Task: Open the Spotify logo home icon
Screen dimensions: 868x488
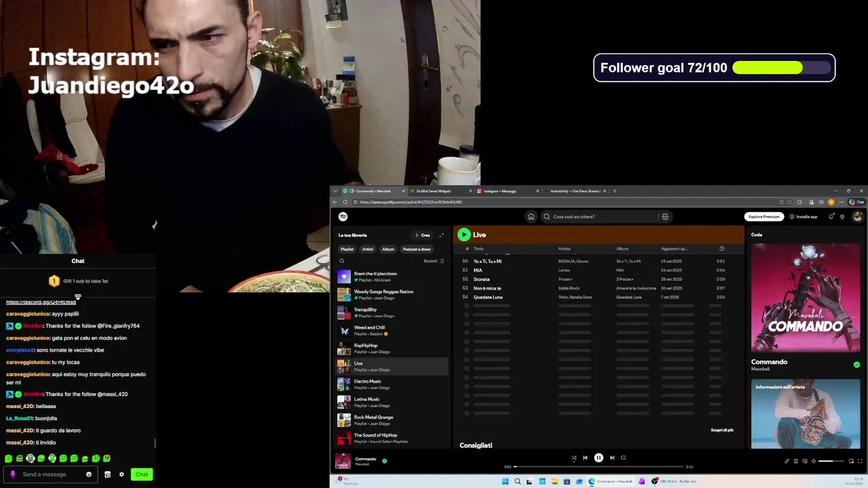Action: [x=343, y=216]
